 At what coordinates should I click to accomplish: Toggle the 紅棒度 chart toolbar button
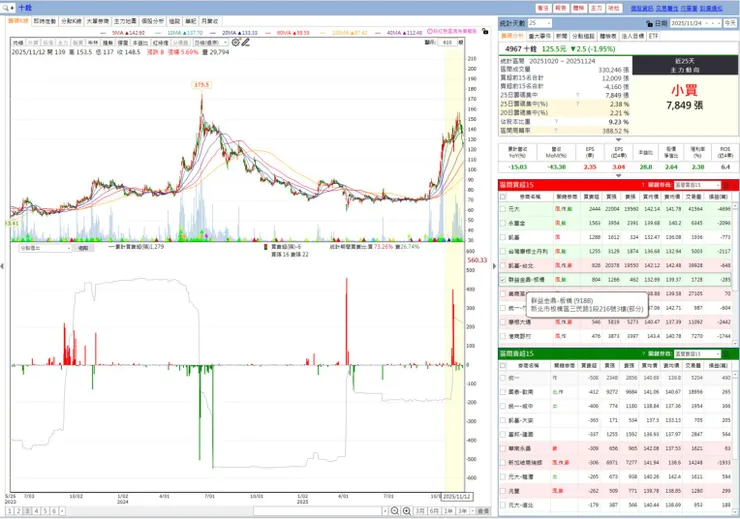tap(160, 43)
